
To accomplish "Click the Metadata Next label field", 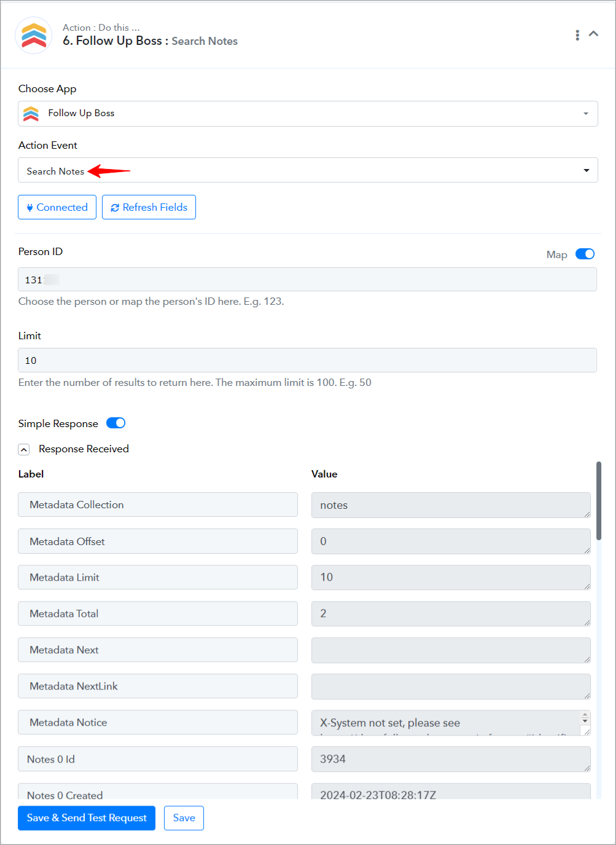I will coord(158,650).
